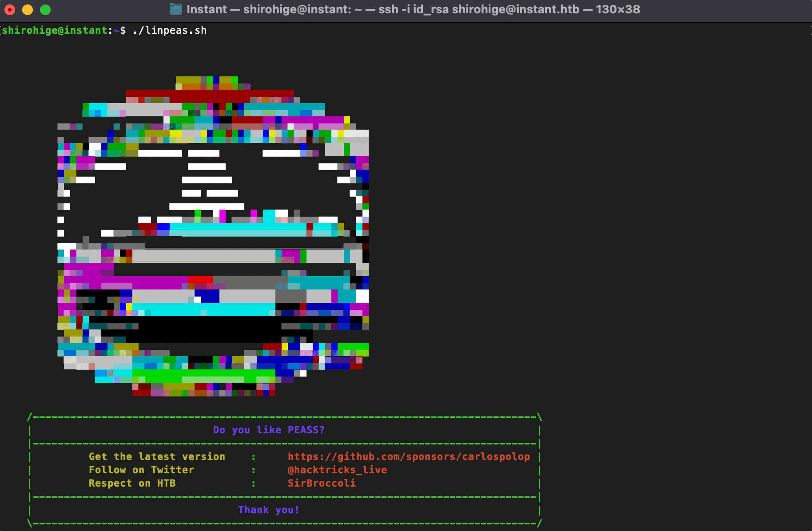
Task: Open the github.com/sponsors/carlospolop link
Action: click(x=408, y=456)
